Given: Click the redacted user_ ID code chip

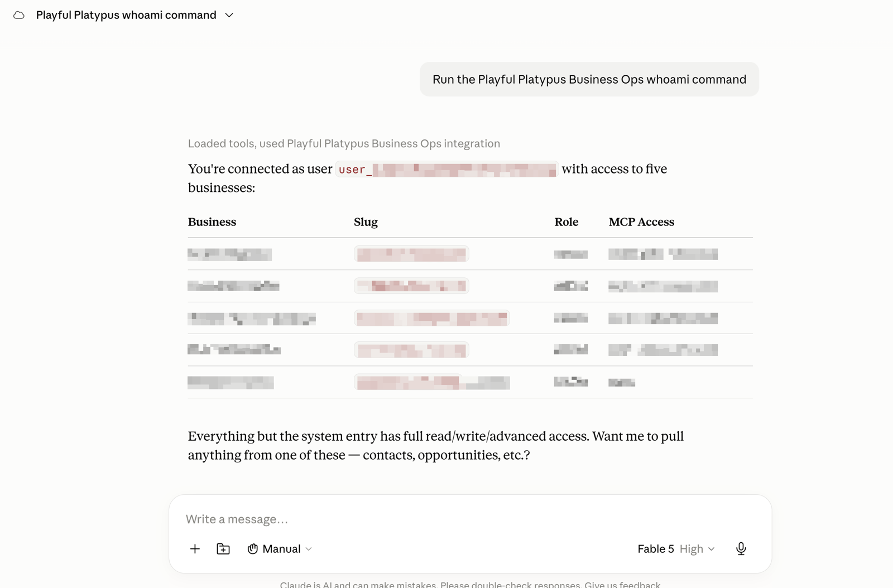Looking at the screenshot, I should 446,169.
